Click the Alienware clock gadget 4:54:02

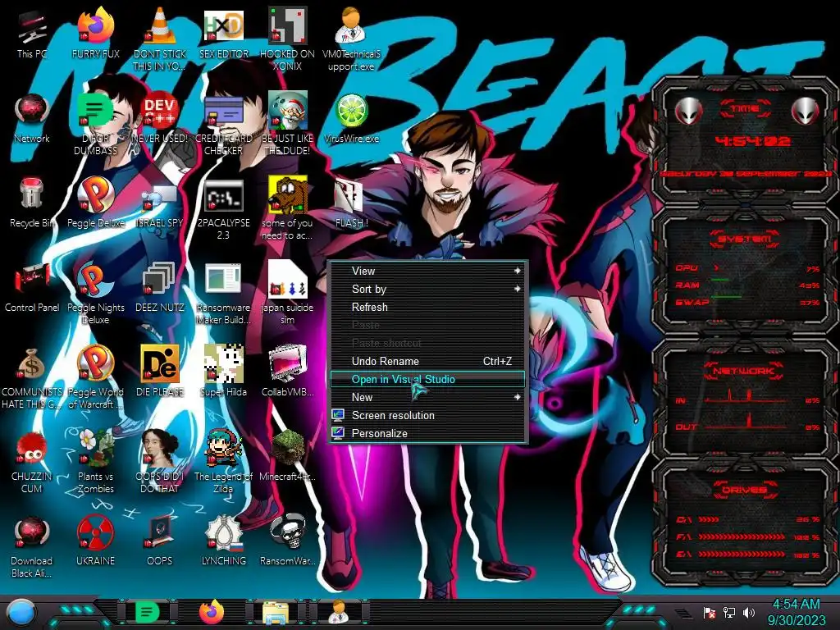752,141
